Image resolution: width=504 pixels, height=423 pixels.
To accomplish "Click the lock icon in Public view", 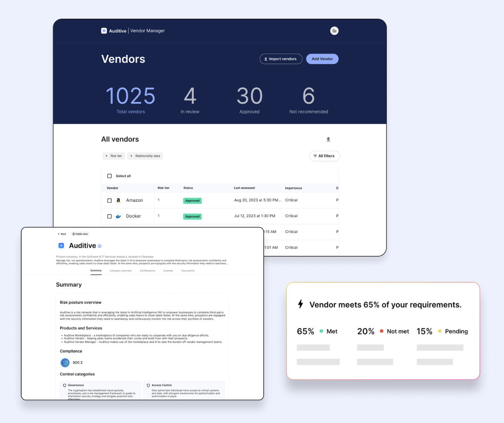I will coord(73,234).
